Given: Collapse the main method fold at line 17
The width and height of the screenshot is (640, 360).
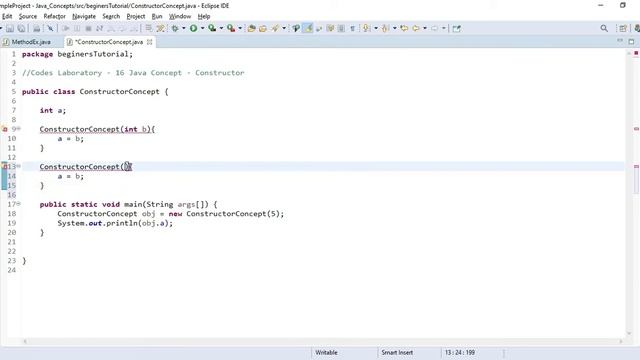Looking at the screenshot, I should pyautogui.click(x=18, y=204).
